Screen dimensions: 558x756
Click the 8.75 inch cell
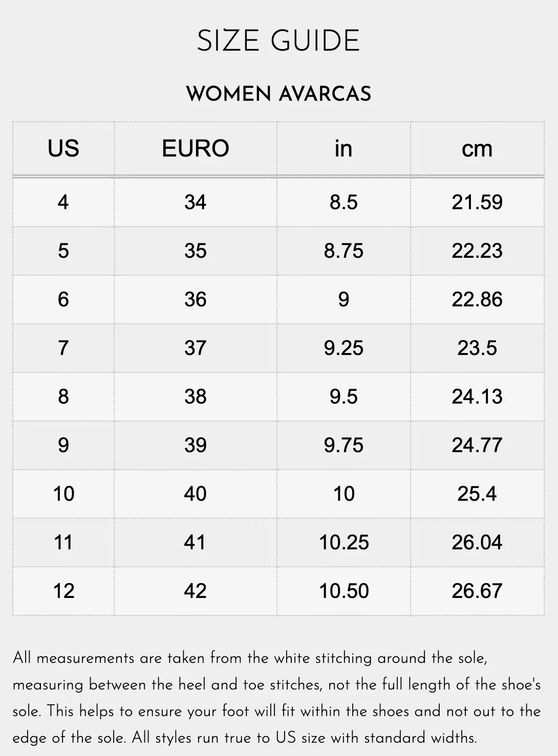pyautogui.click(x=344, y=251)
